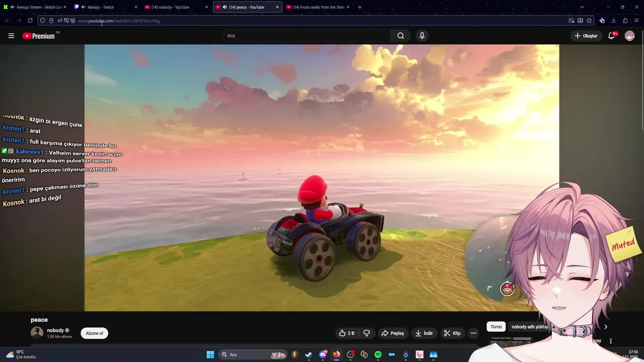The image size is (644, 362).
Task: Switch to Kenspy Stream Kick tab
Action: [35, 7]
